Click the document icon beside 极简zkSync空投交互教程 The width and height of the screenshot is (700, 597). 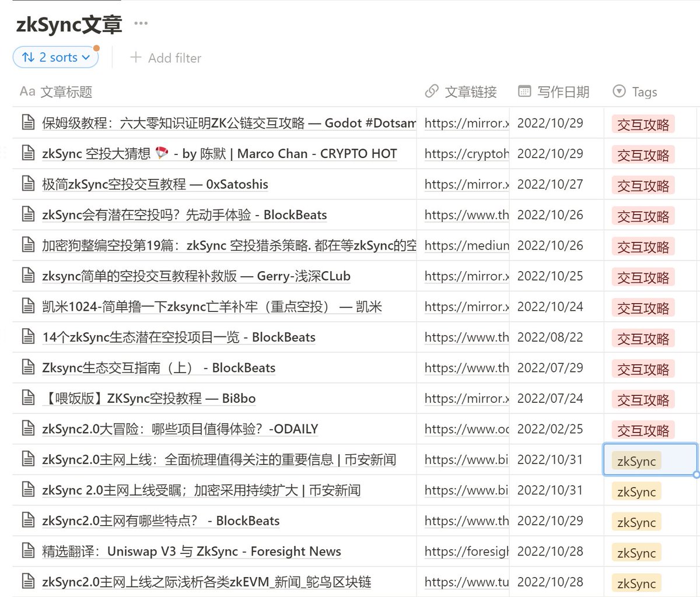tap(29, 184)
